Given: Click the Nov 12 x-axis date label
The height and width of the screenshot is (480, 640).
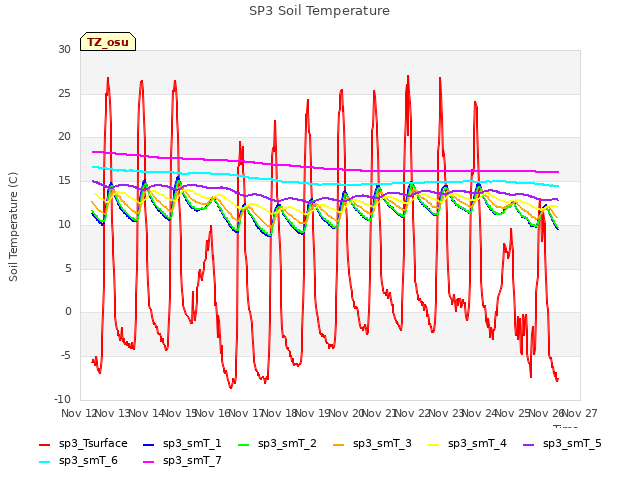Looking at the screenshot, I should [78, 413].
